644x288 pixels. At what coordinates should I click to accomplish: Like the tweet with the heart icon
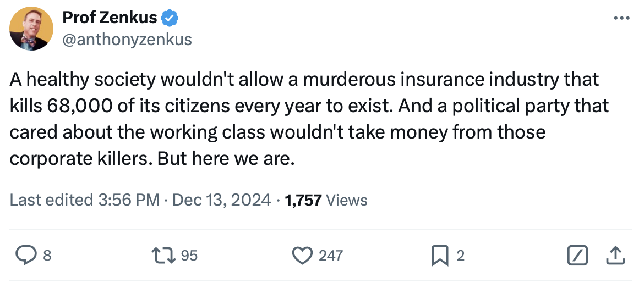tap(302, 255)
